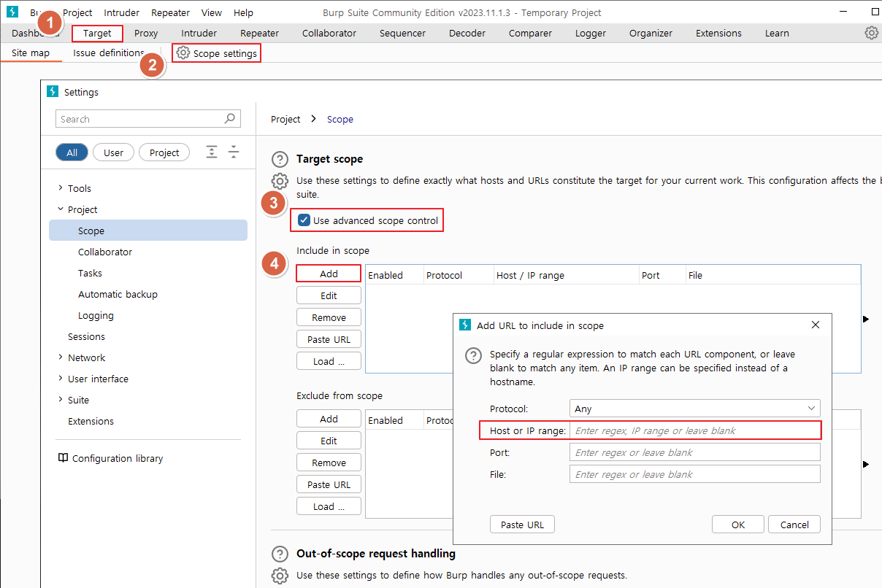The height and width of the screenshot is (588, 882).
Task: Open the Project menu
Action: [77, 12]
